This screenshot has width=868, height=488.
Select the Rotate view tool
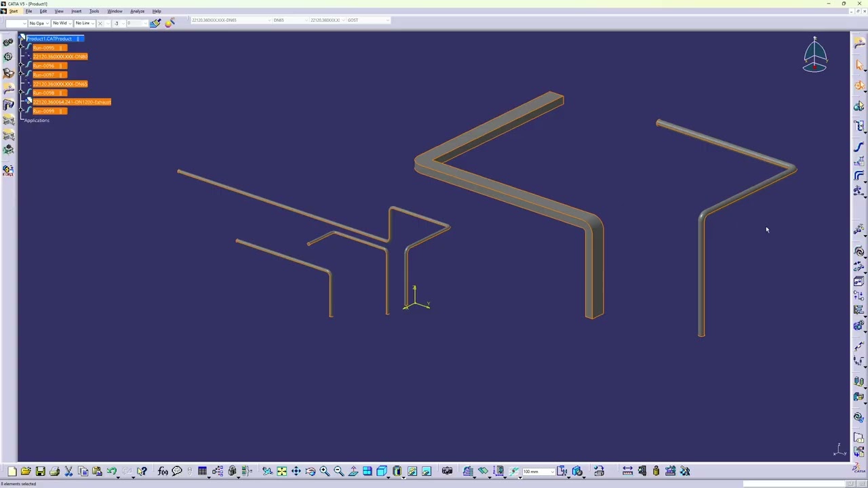click(310, 471)
